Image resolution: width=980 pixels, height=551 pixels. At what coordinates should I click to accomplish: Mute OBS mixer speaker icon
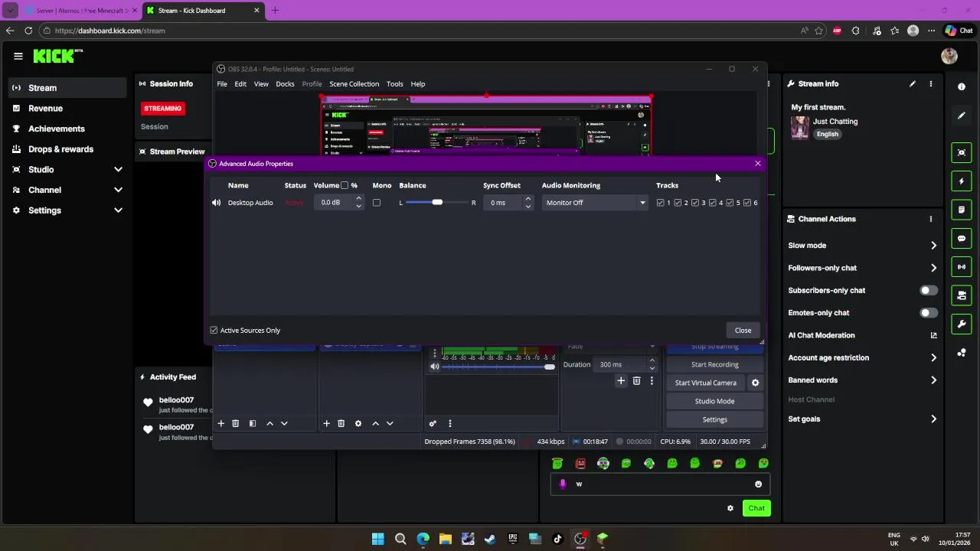[434, 367]
